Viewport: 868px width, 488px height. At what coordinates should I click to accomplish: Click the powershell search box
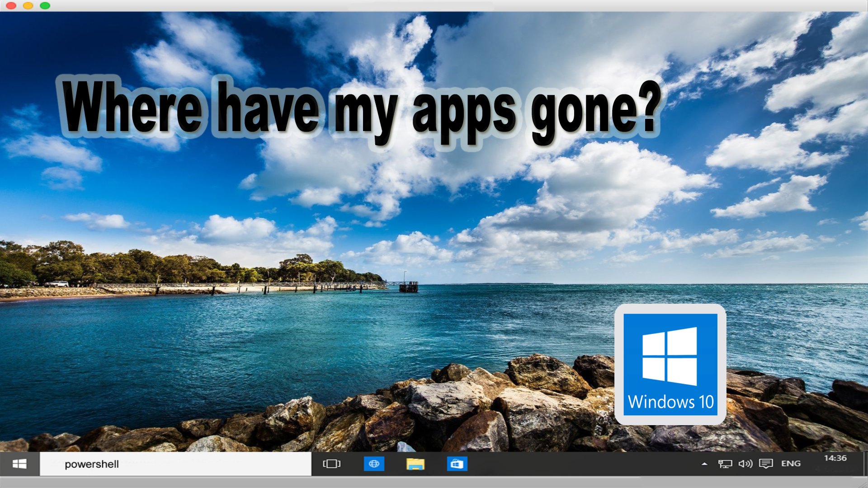click(175, 464)
